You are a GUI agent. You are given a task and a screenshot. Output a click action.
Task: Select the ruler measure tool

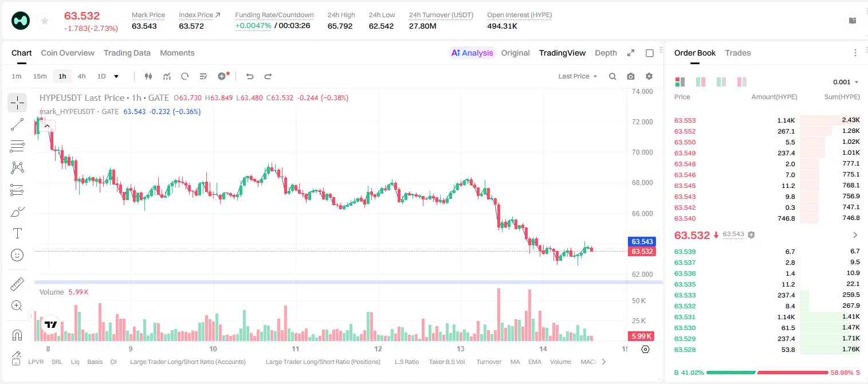[x=17, y=284]
